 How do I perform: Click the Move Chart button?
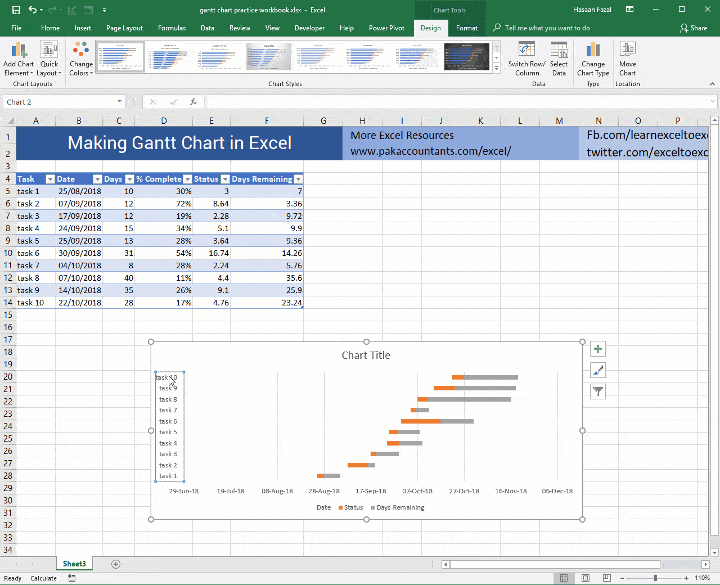coord(627,59)
